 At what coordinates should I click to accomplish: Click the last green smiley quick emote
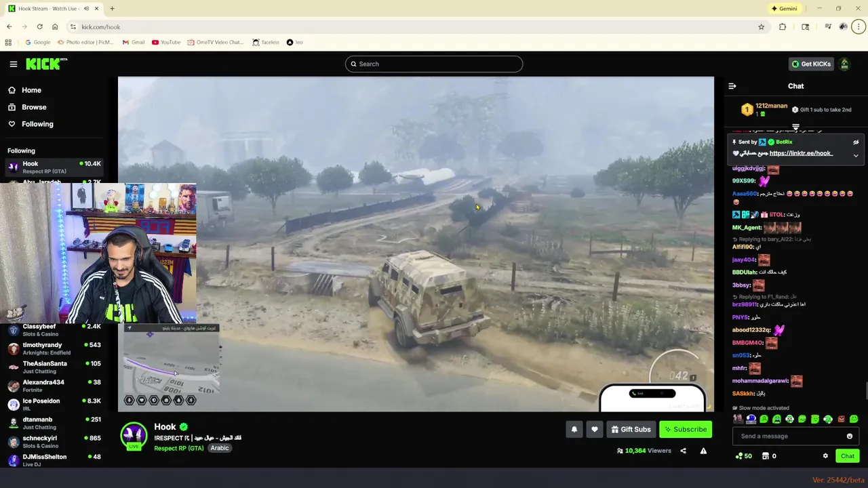854,420
